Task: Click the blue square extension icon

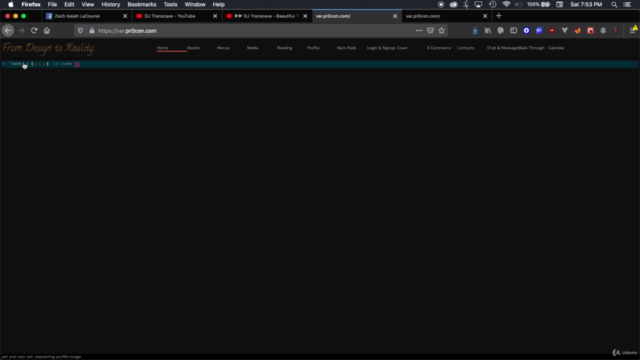Action: click(x=539, y=31)
